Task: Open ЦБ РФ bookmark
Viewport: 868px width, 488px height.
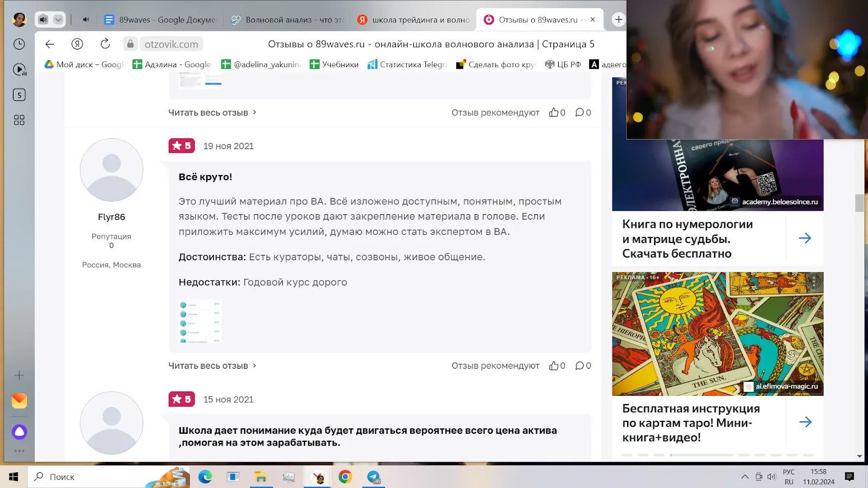Action: [563, 64]
